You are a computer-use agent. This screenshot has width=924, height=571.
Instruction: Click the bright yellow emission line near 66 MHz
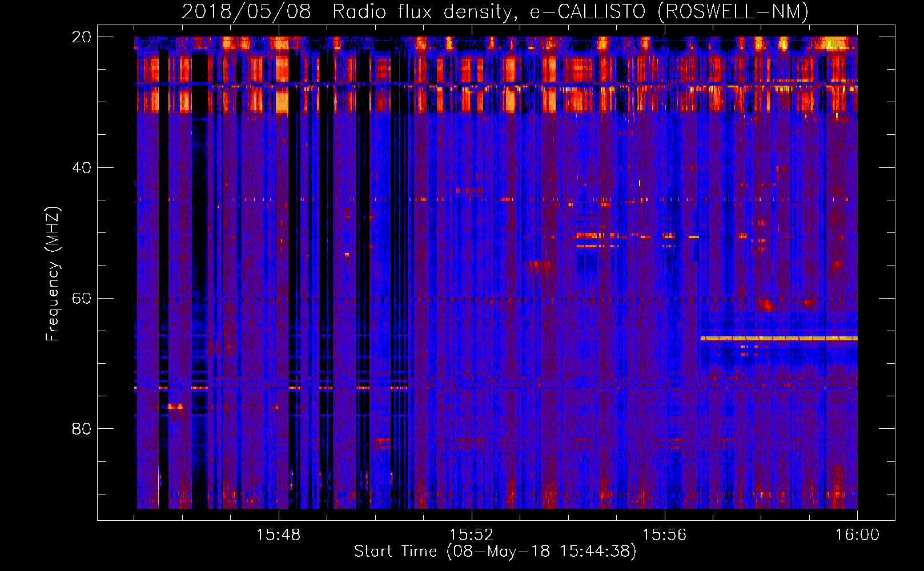tap(779, 339)
